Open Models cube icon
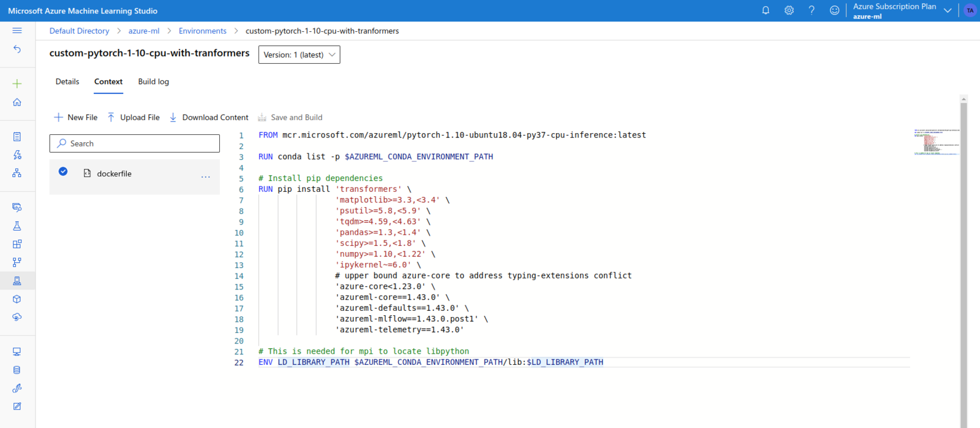The image size is (980, 428). pyautogui.click(x=17, y=299)
